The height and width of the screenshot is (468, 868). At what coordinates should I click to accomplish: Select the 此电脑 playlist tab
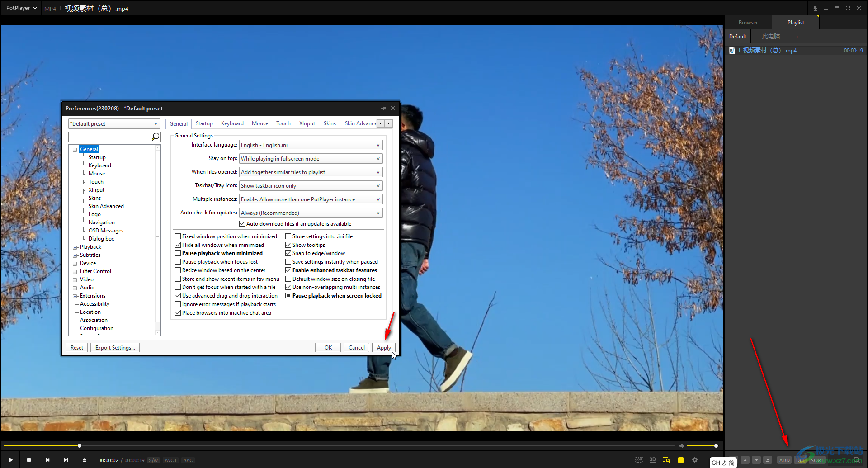(771, 37)
